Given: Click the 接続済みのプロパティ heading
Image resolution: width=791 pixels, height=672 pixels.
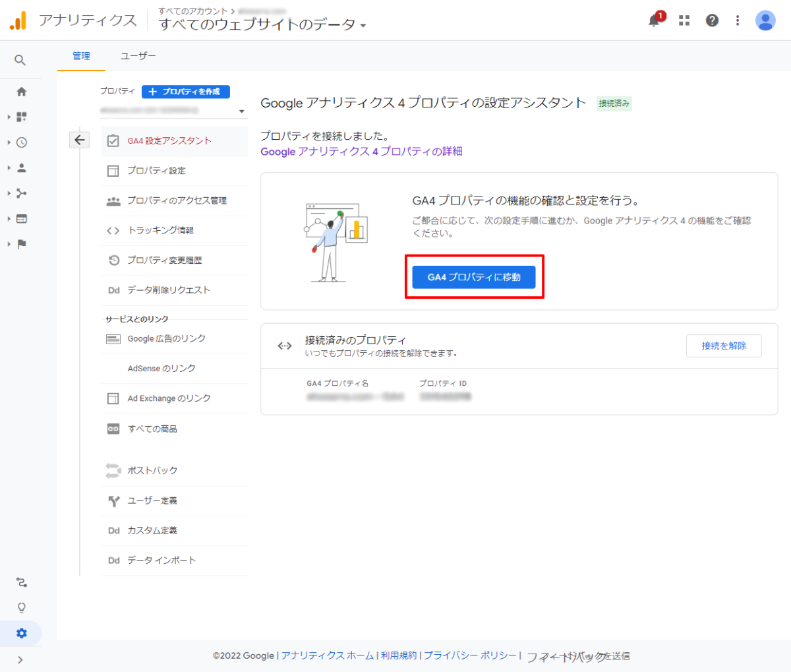Looking at the screenshot, I should pyautogui.click(x=355, y=340).
